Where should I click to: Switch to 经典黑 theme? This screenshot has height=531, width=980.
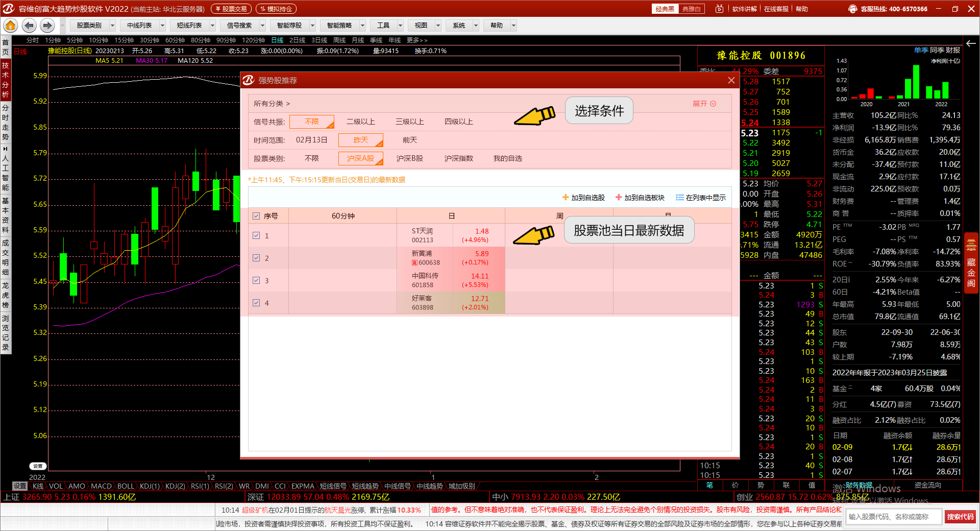click(665, 9)
